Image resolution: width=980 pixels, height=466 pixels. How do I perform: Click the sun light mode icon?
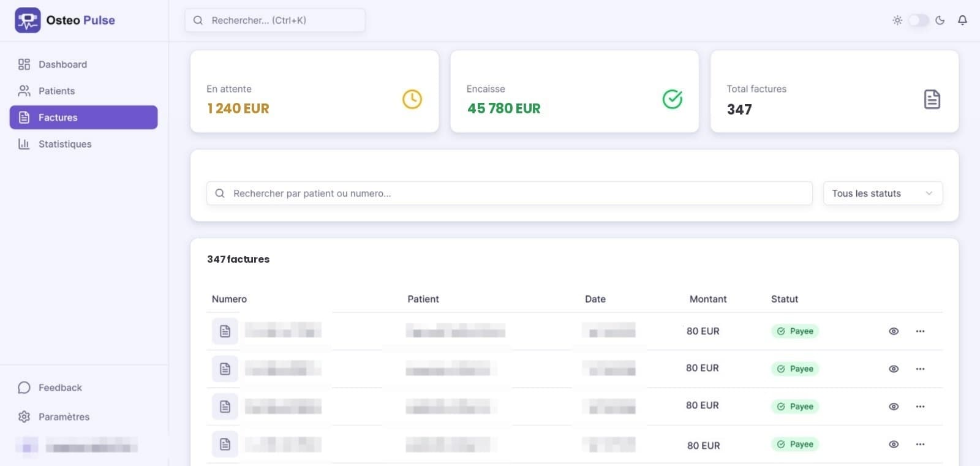[x=897, y=20]
